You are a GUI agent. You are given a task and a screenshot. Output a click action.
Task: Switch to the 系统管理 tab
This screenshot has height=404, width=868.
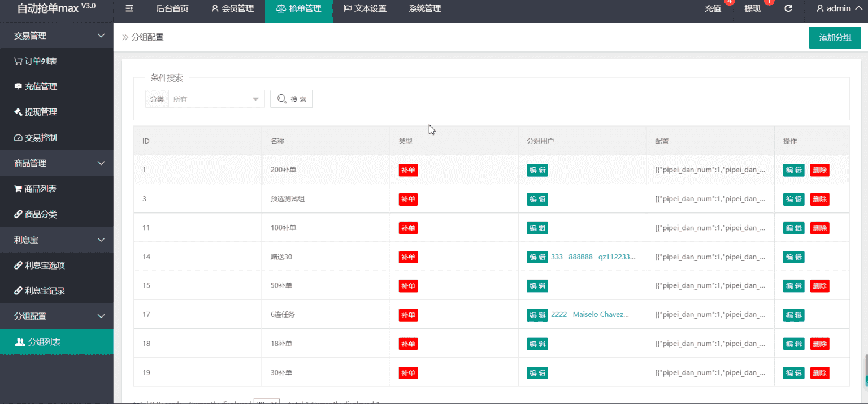pos(424,8)
